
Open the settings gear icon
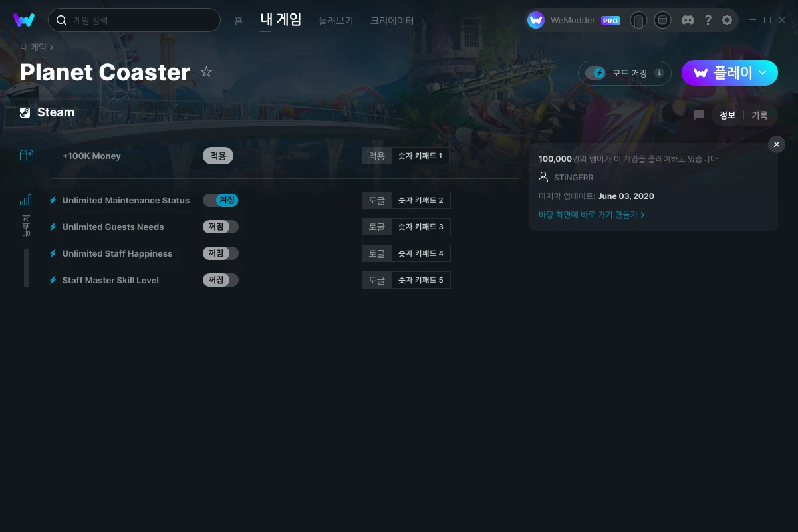tap(727, 20)
